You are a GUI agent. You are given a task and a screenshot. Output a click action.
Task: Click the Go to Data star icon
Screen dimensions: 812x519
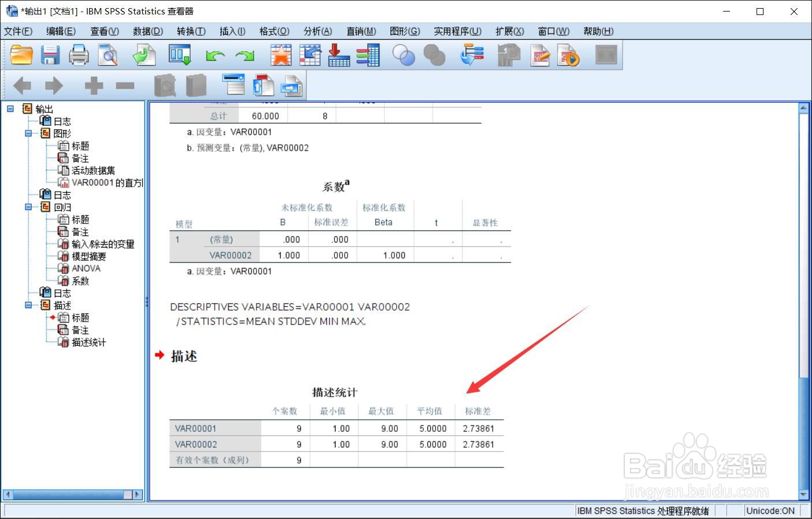click(281, 55)
